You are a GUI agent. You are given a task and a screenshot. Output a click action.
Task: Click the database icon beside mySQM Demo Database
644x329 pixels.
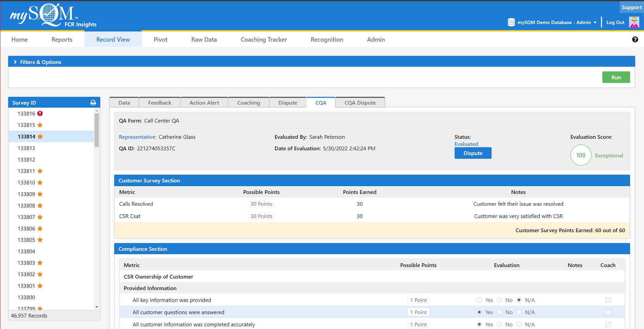tap(512, 22)
